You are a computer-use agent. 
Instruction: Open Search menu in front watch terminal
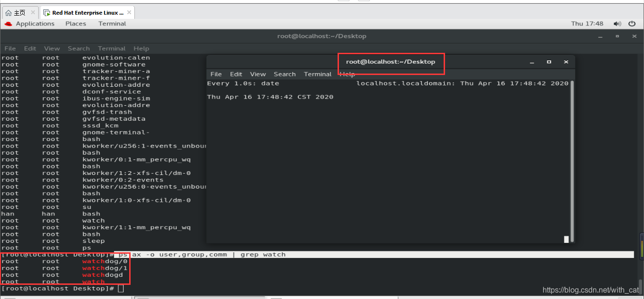[x=285, y=74]
